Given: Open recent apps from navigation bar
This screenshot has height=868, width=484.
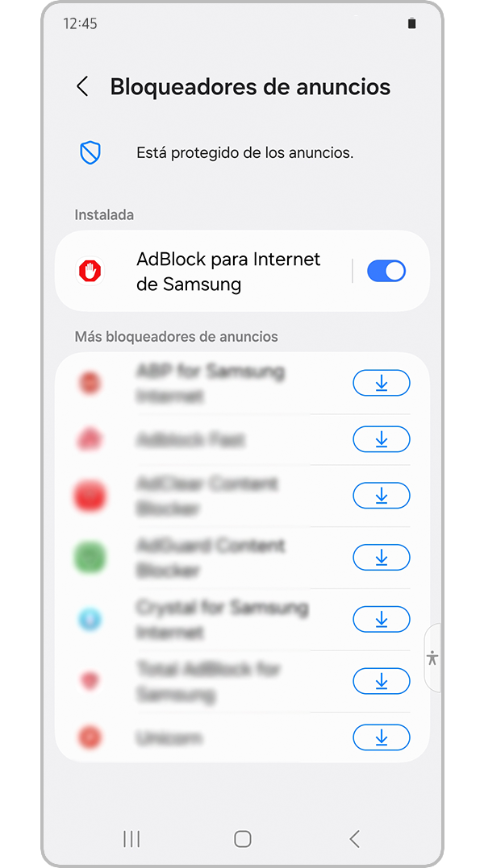Looking at the screenshot, I should pyautogui.click(x=131, y=839).
